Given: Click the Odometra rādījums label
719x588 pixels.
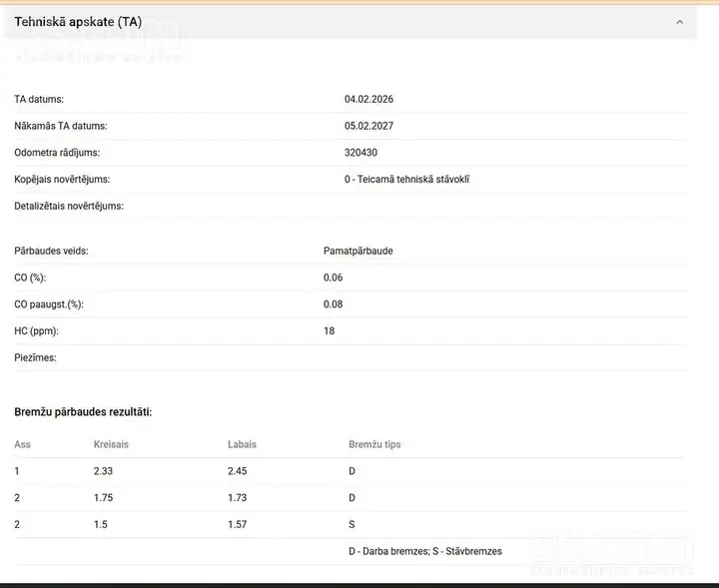Looking at the screenshot, I should click(57, 153).
